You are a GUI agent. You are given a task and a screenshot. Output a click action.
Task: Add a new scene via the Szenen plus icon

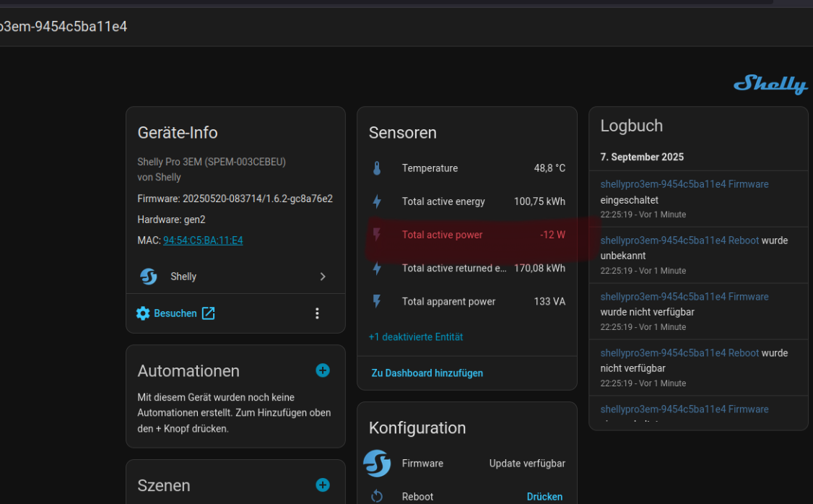[x=323, y=485]
